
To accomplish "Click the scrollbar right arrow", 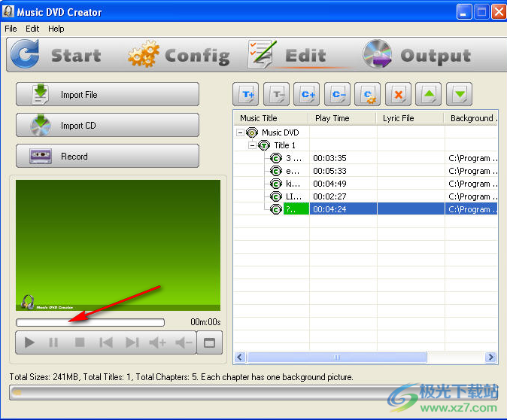I will coord(491,358).
